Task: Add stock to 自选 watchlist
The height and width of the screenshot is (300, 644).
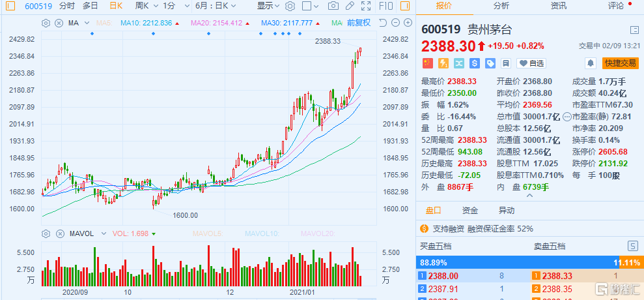Action: tap(531, 63)
